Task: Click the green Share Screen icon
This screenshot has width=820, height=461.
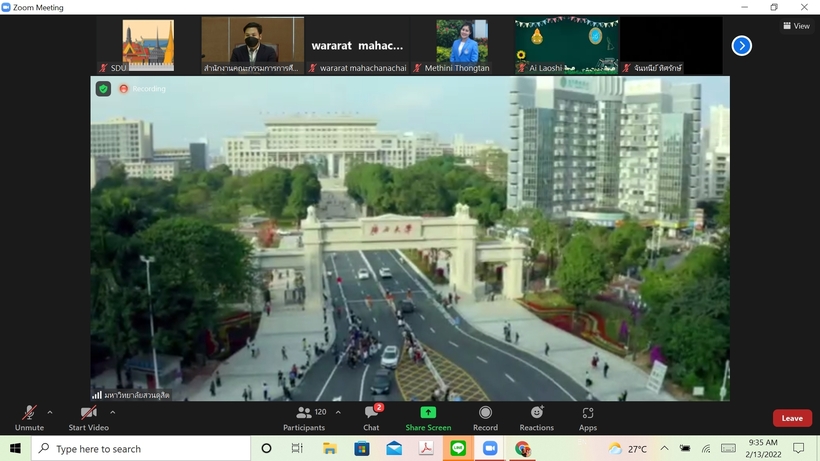Action: pos(428,413)
